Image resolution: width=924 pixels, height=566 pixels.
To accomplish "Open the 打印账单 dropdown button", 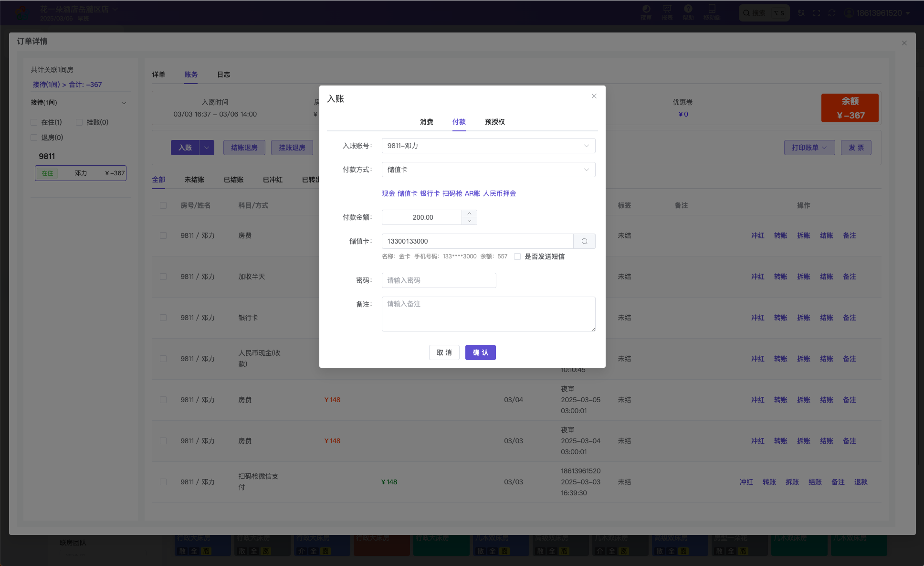I will click(809, 148).
